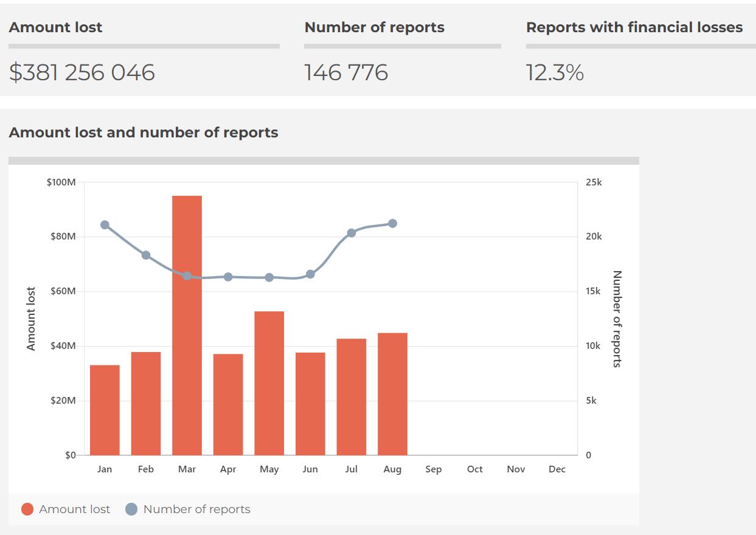
Task: Click the 12.3% financial losses value
Action: point(555,72)
